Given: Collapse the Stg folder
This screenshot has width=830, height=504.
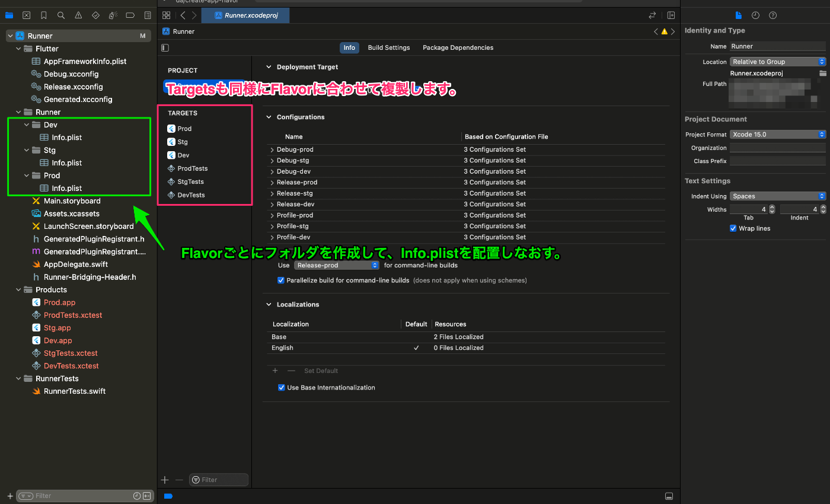Looking at the screenshot, I should [x=27, y=150].
